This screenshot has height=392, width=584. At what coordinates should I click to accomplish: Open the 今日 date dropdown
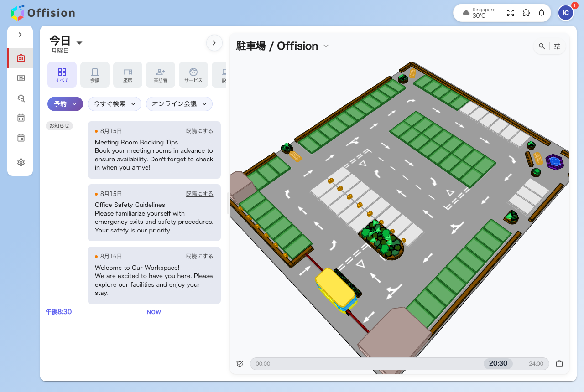tap(66, 41)
